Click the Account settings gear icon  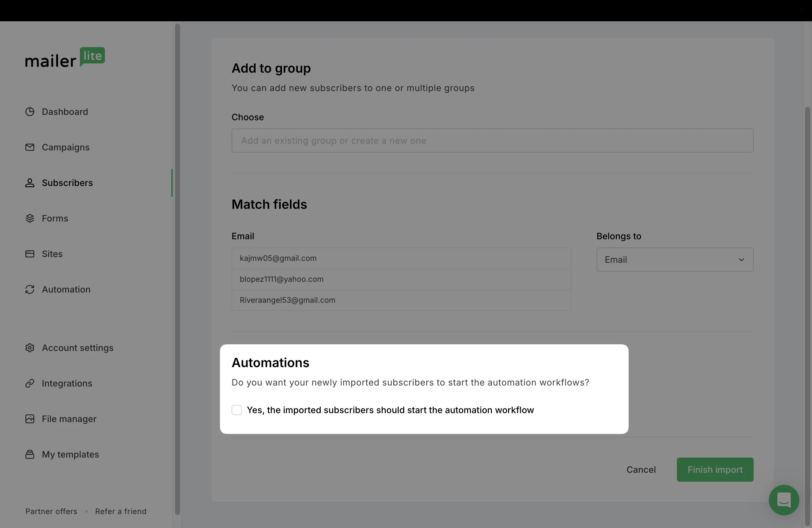click(30, 347)
